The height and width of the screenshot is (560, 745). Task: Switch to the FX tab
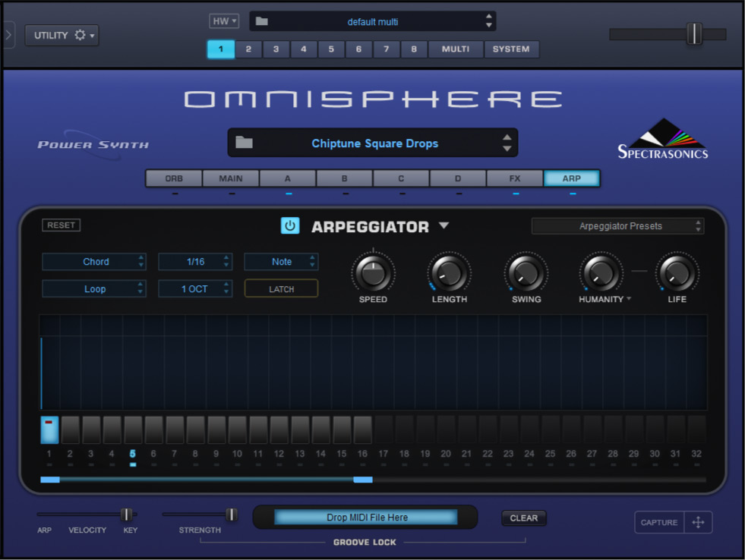515,178
